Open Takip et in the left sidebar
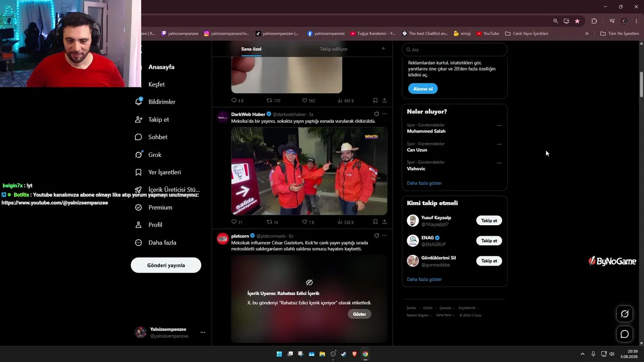Viewport: 644px width, 362px height. (152, 119)
